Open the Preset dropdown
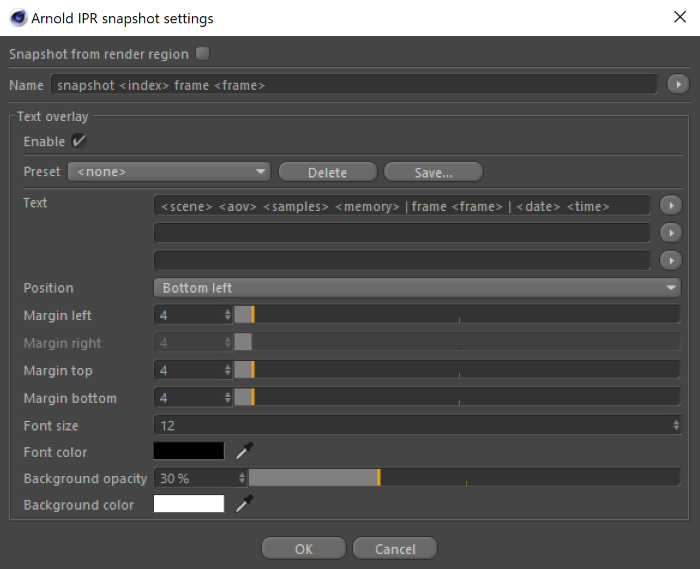Screen dimensions: 700x569 click(x=169, y=172)
